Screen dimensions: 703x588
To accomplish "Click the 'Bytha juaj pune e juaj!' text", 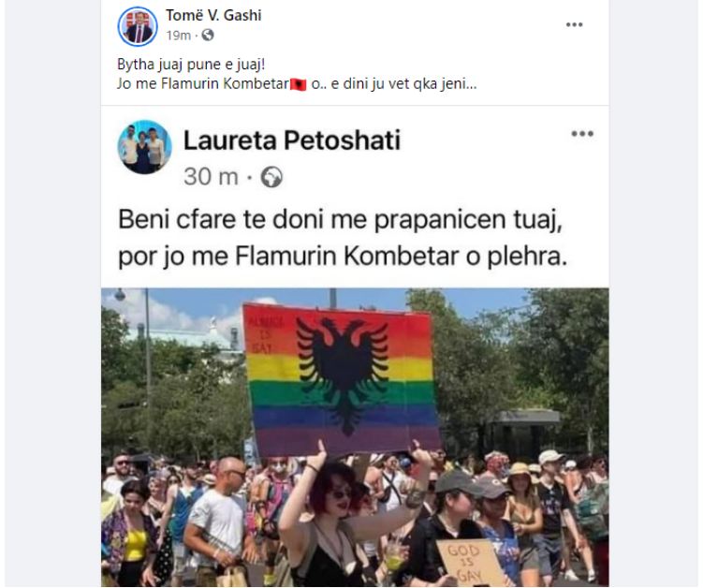I will [191, 65].
